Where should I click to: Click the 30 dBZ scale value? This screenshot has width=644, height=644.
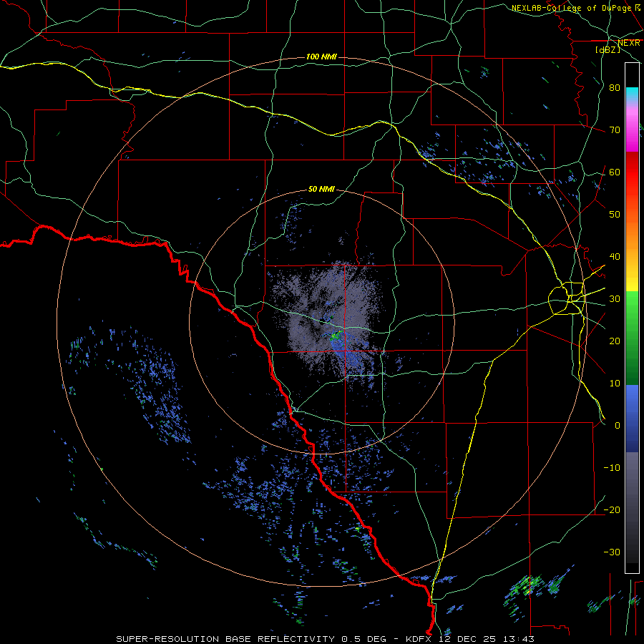(615, 299)
